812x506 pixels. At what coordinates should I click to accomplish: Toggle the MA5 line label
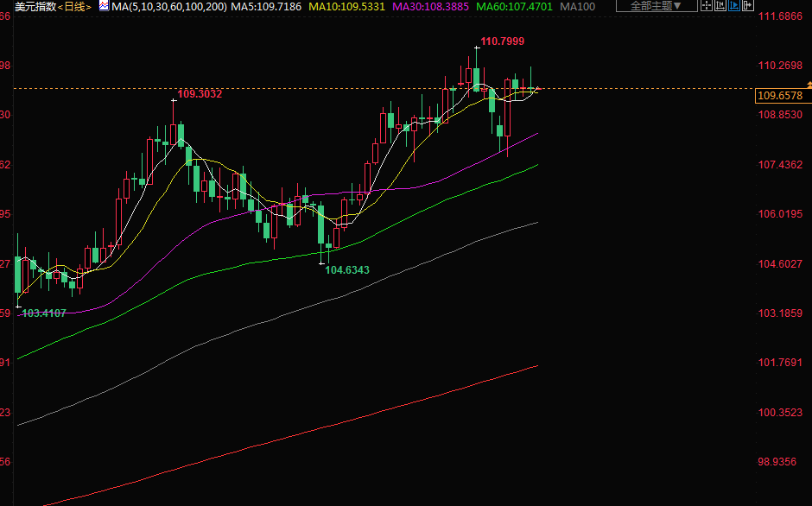click(266, 6)
